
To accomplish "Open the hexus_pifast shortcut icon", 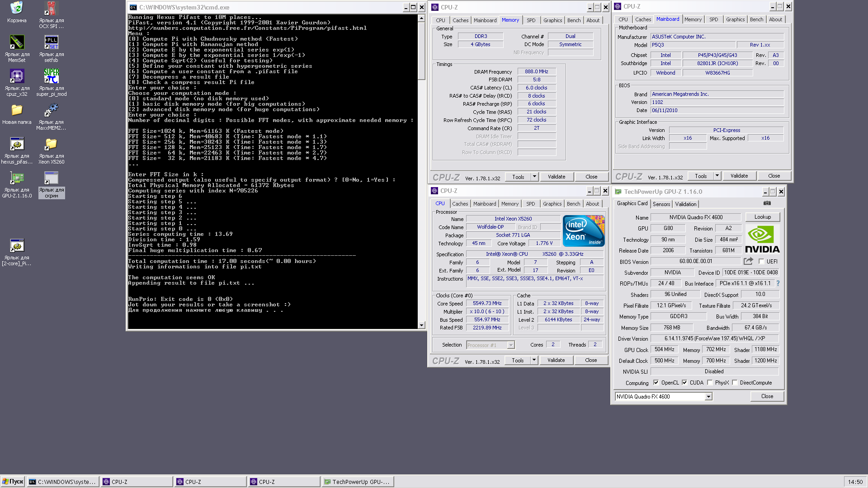I will tap(17, 144).
